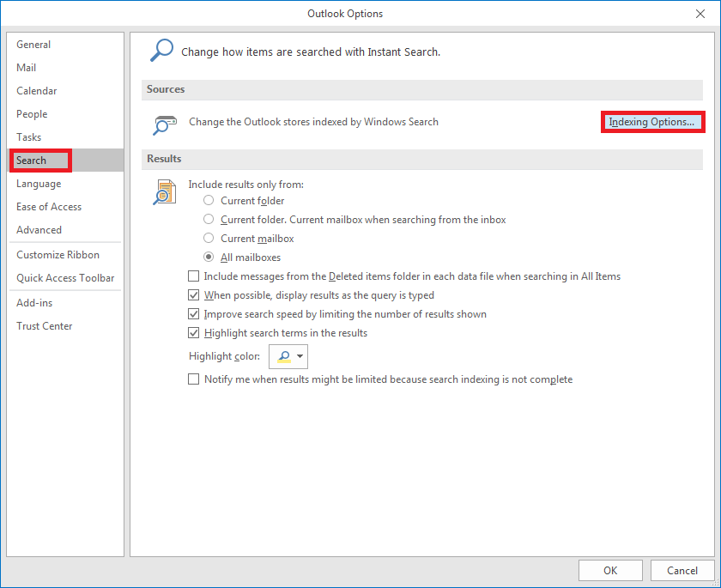Switch to the People options page
The width and height of the screenshot is (721, 588).
click(65, 114)
